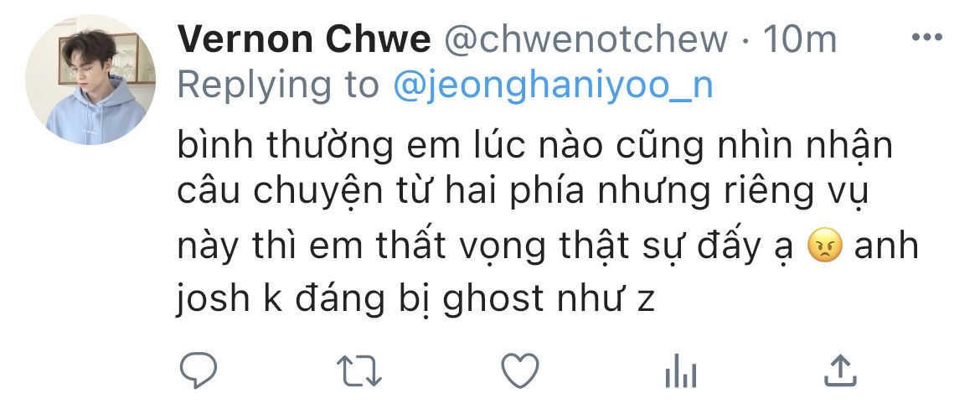Reply to Vernon Chwe's tweet

[x=199, y=370]
